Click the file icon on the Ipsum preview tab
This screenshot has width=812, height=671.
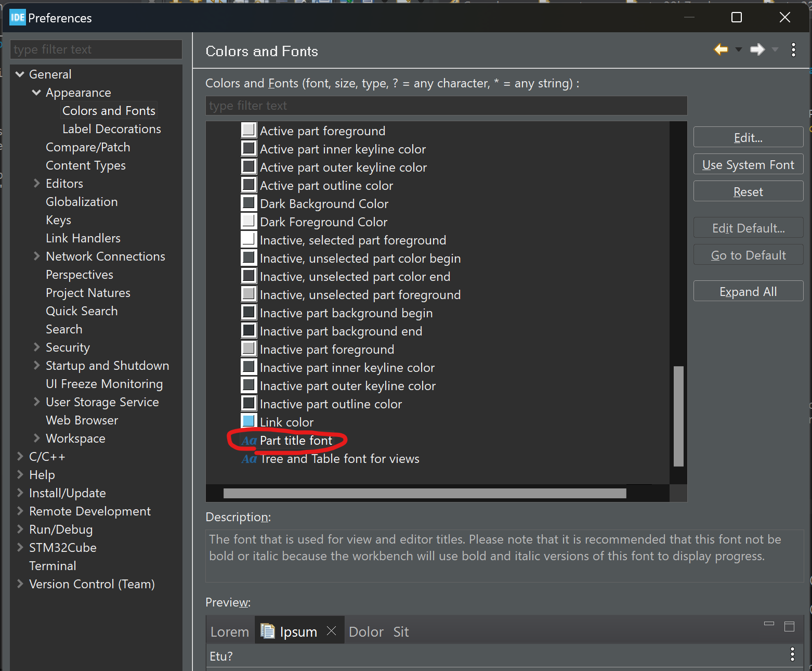(268, 630)
